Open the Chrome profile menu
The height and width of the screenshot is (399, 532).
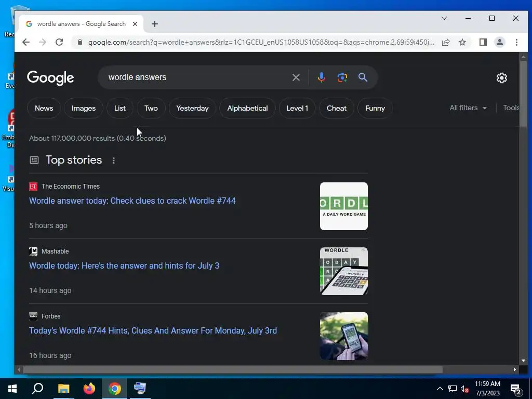499,42
